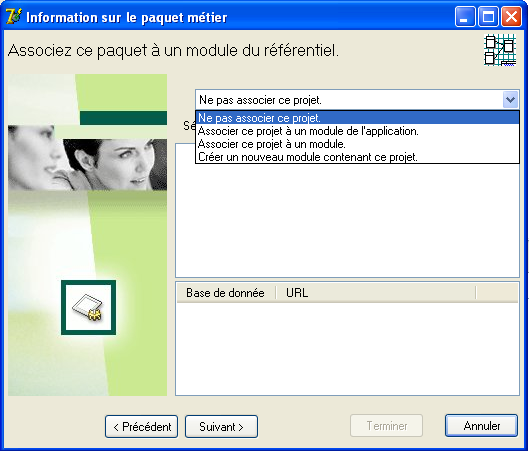This screenshot has width=529, height=451.
Task: Click the package puzzle icon on left banner
Action: coord(88,308)
